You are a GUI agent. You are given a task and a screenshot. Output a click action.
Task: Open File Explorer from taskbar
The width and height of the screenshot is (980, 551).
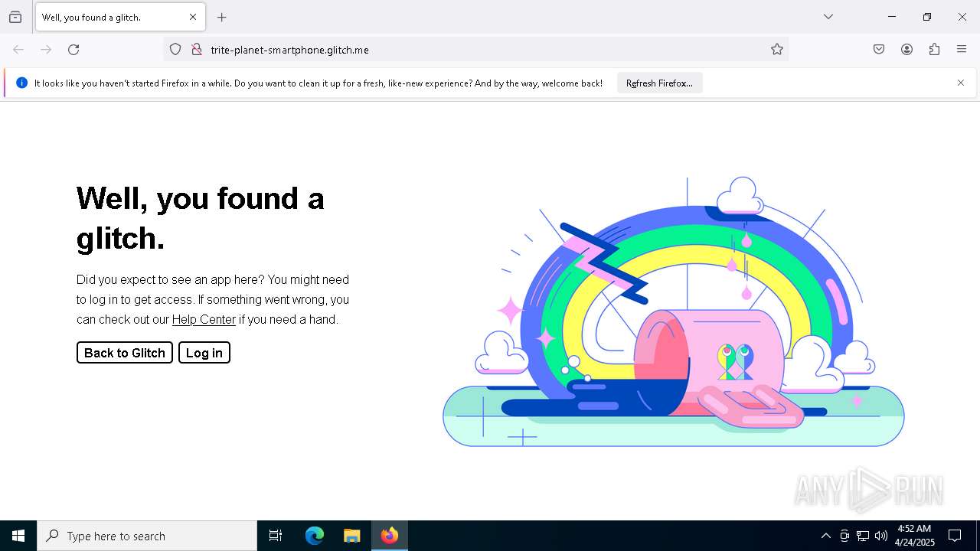coord(351,536)
